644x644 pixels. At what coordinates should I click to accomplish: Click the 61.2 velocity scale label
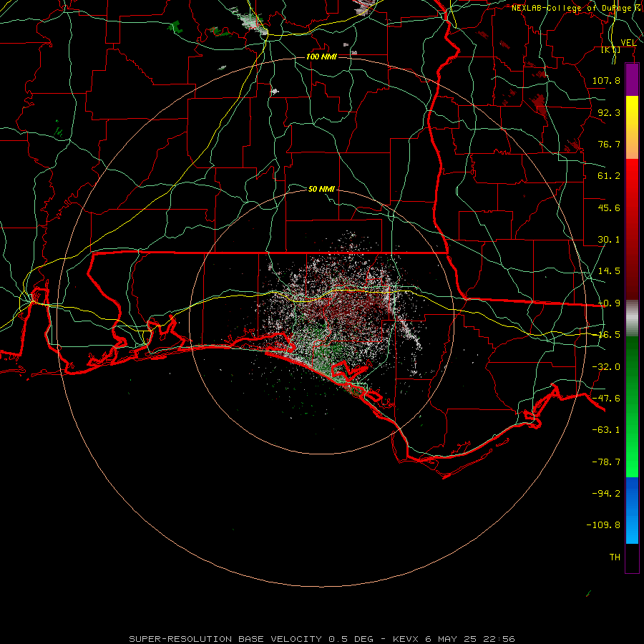point(609,176)
